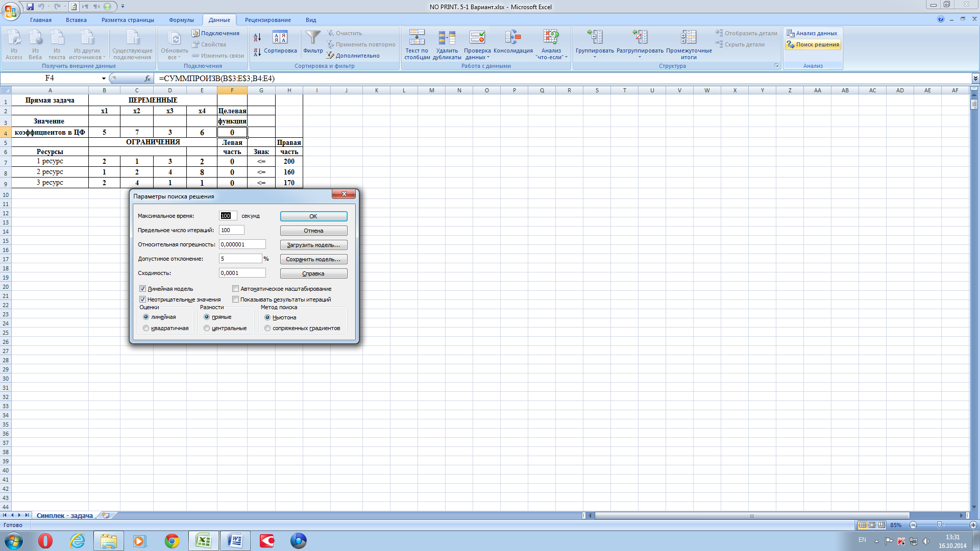Switch to the Формулы ribbon tab
Screen dimensions: 980x551
coord(181,20)
